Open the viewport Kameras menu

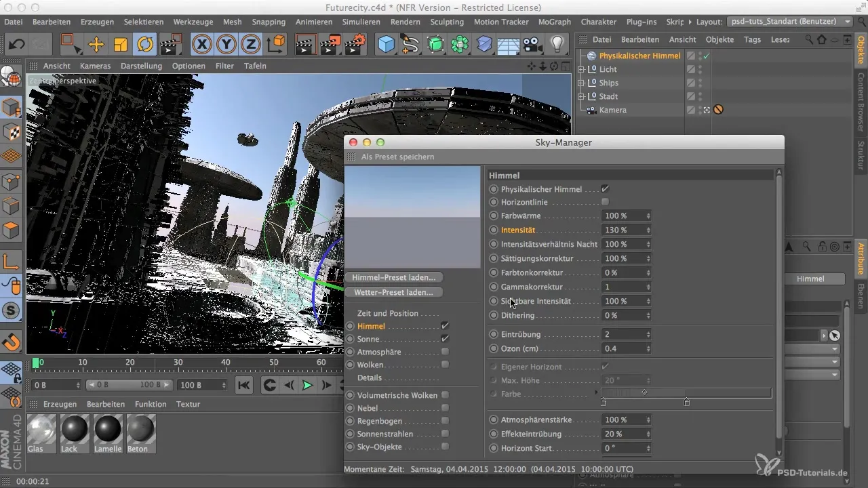(x=96, y=66)
